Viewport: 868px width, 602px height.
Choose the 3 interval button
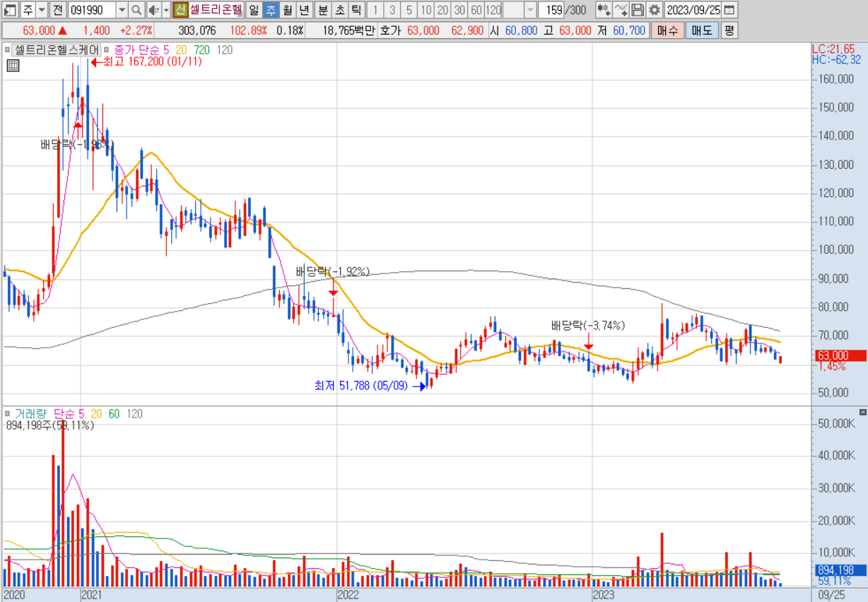392,10
